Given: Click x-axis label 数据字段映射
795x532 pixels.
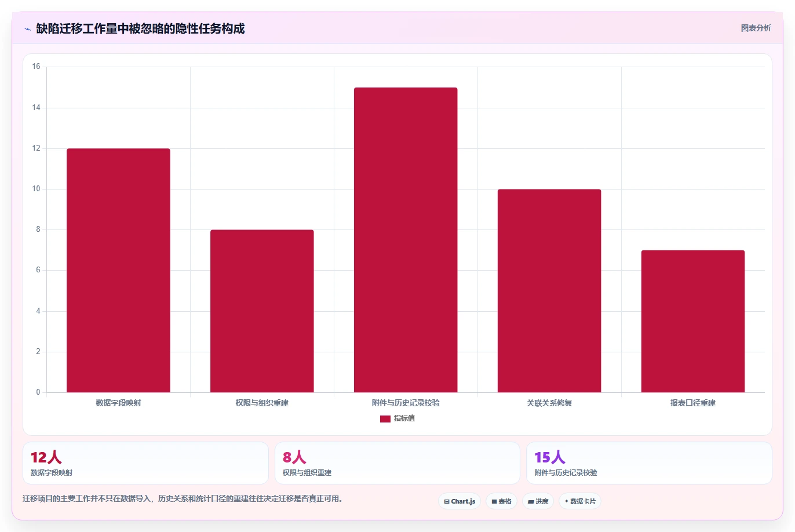Looking at the screenshot, I should tap(118, 403).
